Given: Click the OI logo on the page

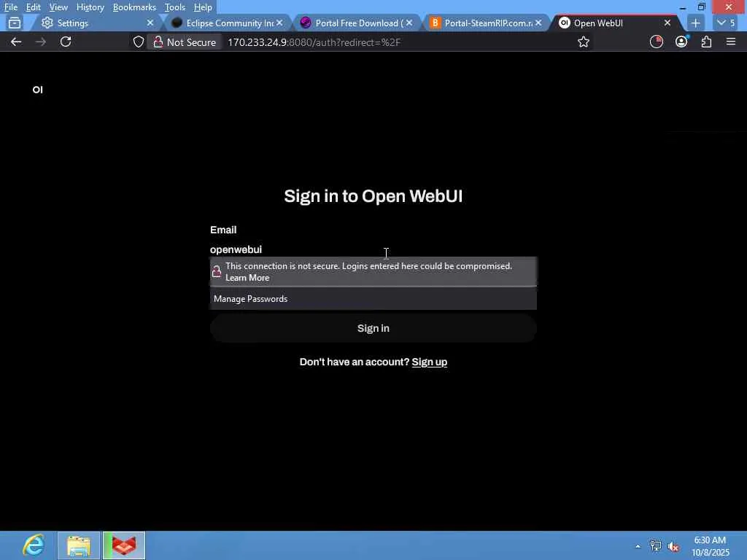Looking at the screenshot, I should pyautogui.click(x=38, y=90).
